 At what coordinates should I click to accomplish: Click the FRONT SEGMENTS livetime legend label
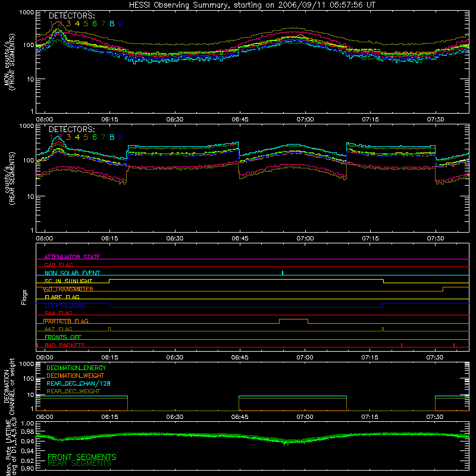tap(82, 457)
